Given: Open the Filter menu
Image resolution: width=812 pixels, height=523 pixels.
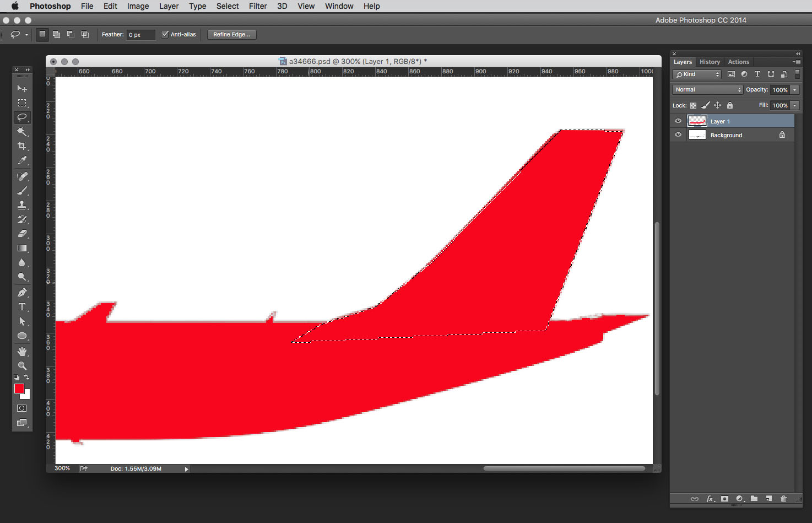Looking at the screenshot, I should coord(257,6).
